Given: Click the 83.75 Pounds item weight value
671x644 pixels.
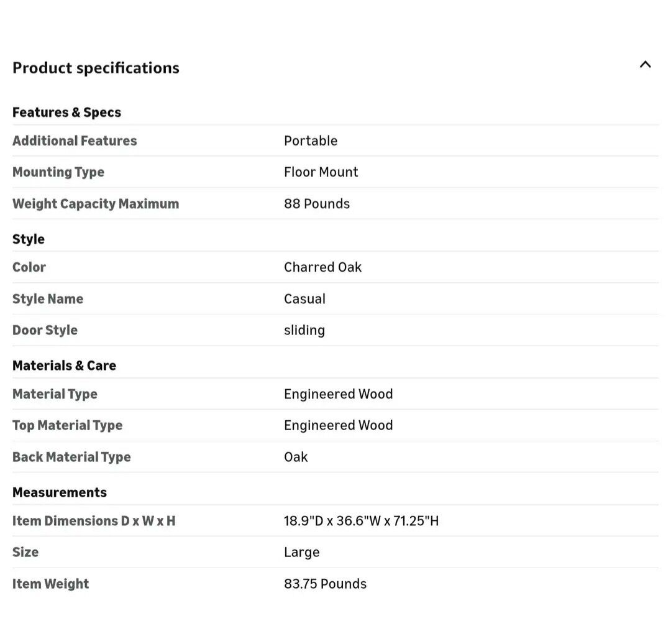Looking at the screenshot, I should 325,584.
